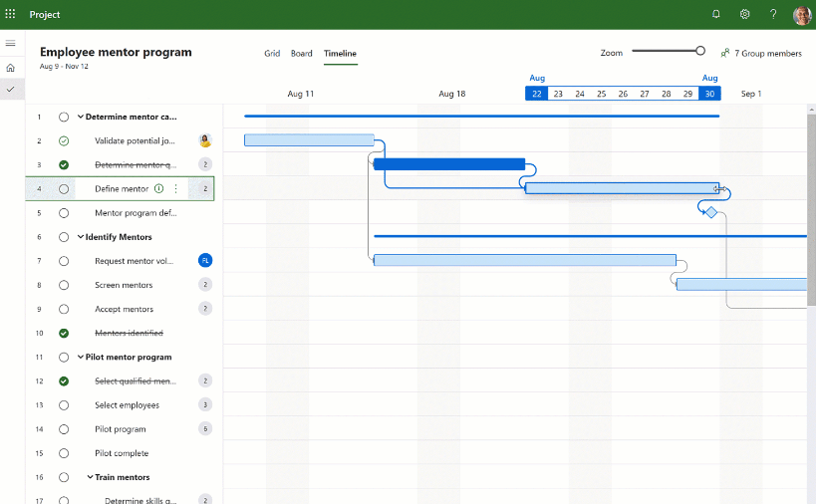Select the Mentor program def... task name
The image size is (816, 504).
(136, 213)
